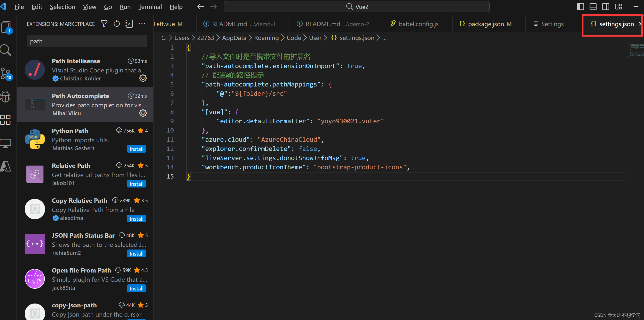Screen dimensions: 644x320
Task: Switch to README.md demo-2 tab
Action: click(336, 24)
